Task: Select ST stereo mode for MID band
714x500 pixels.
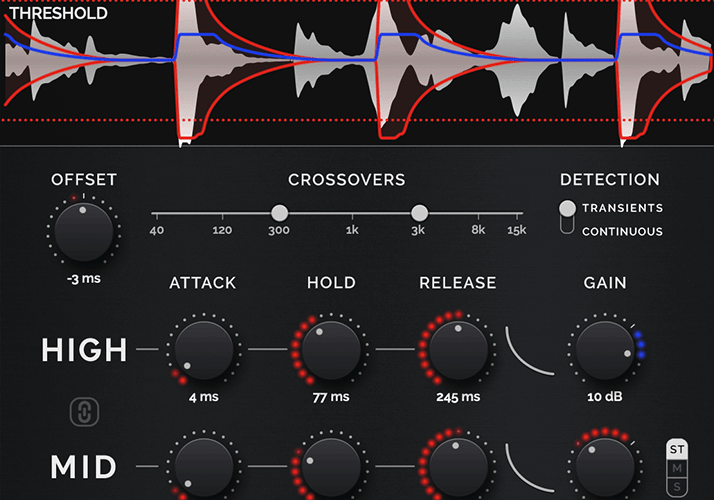Action: point(677,449)
